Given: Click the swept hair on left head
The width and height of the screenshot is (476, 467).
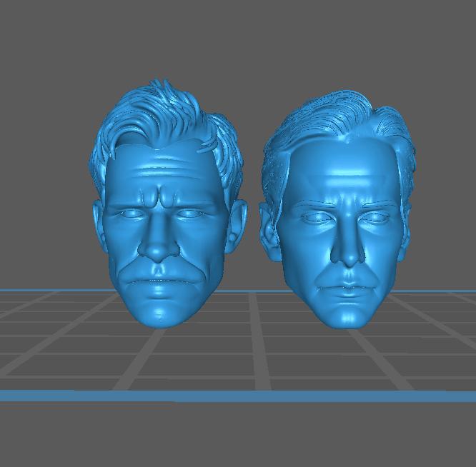Looking at the screenshot, I should (168, 118).
